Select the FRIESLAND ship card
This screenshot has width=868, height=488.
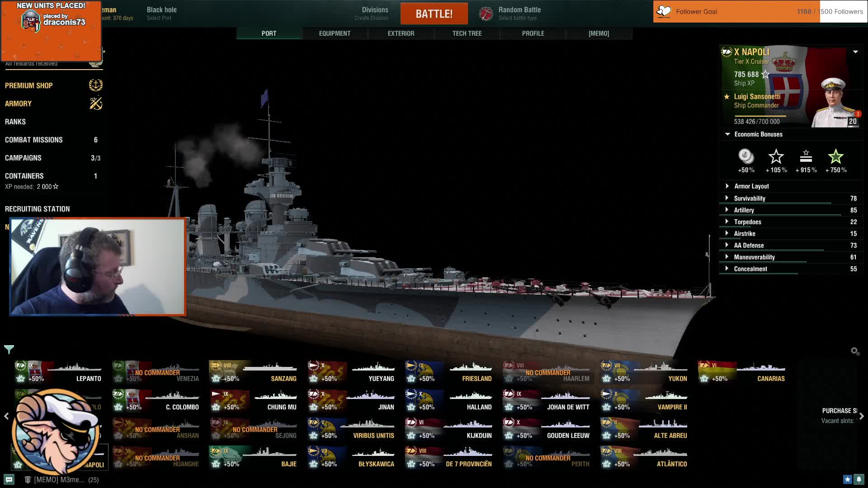(448, 372)
